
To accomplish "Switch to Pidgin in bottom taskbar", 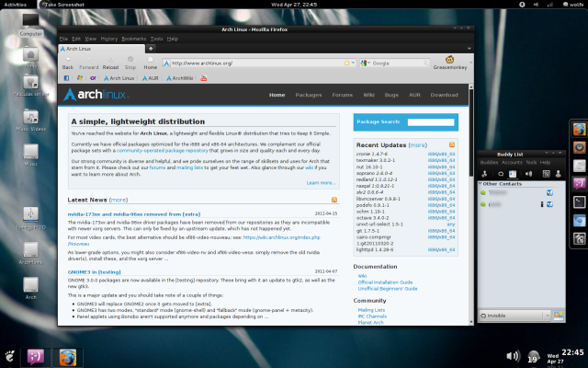I will coord(36,357).
